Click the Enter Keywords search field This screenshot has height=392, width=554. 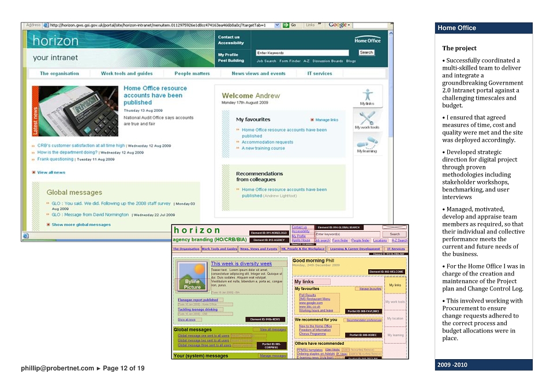[302, 53]
